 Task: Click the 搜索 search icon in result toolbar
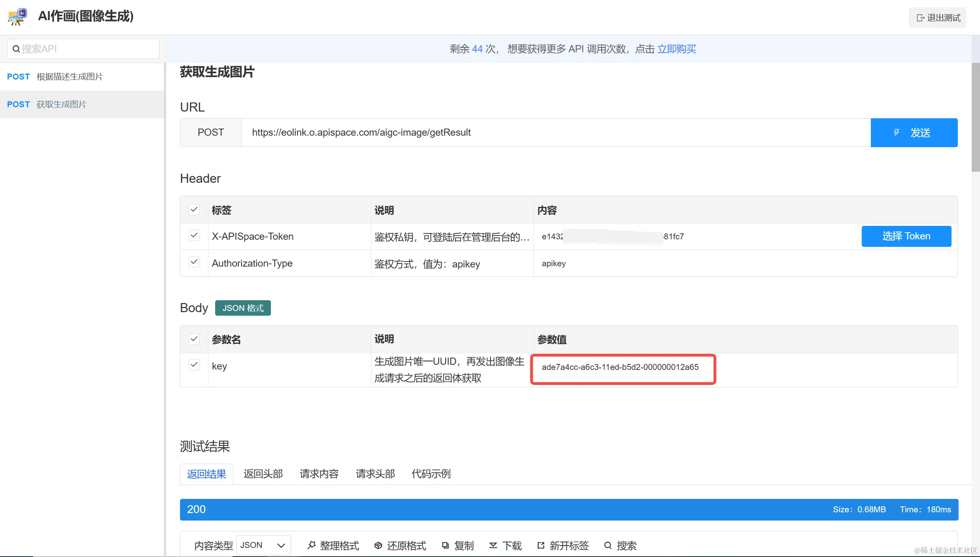coord(608,546)
